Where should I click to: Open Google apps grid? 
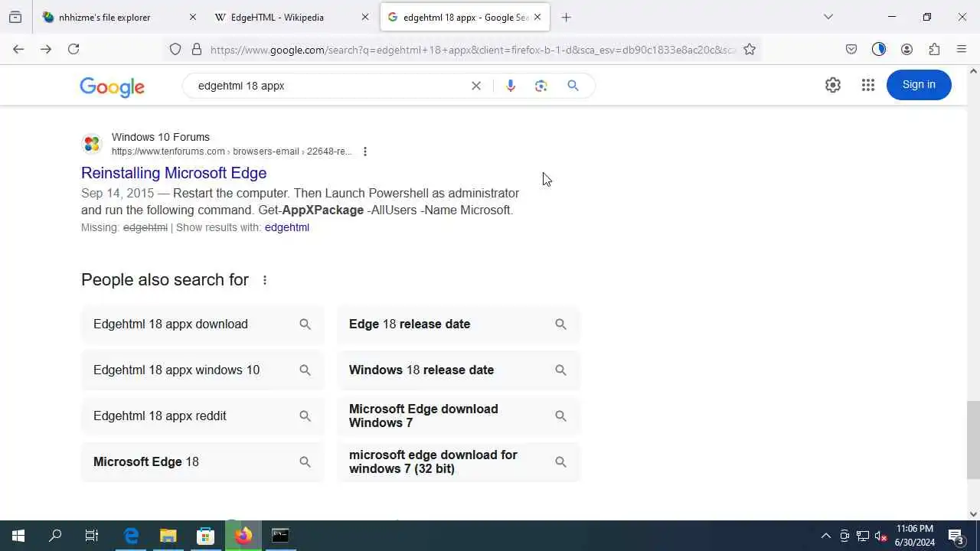[867, 85]
